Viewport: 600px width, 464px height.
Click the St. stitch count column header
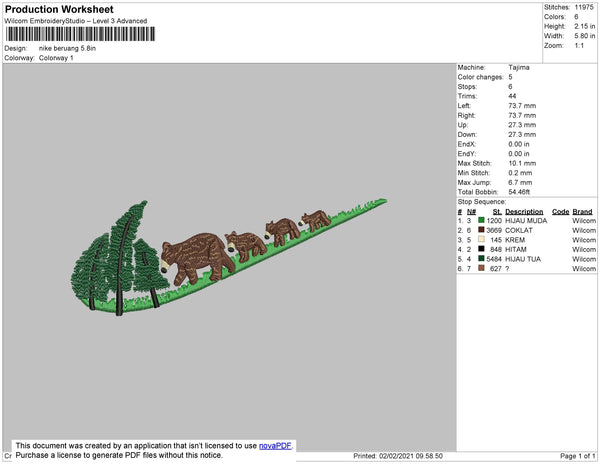pyautogui.click(x=496, y=211)
